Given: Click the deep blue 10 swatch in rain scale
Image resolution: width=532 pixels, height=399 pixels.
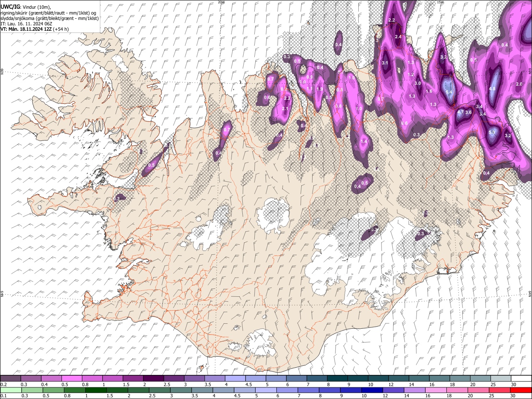Looking at the screenshot, I should [x=371, y=390].
